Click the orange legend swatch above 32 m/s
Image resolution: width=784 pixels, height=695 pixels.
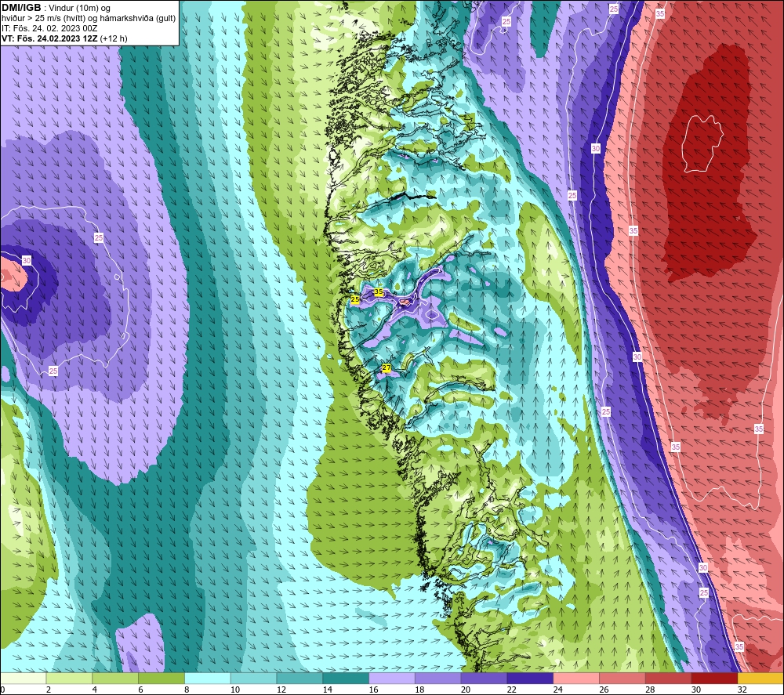pos(760,678)
